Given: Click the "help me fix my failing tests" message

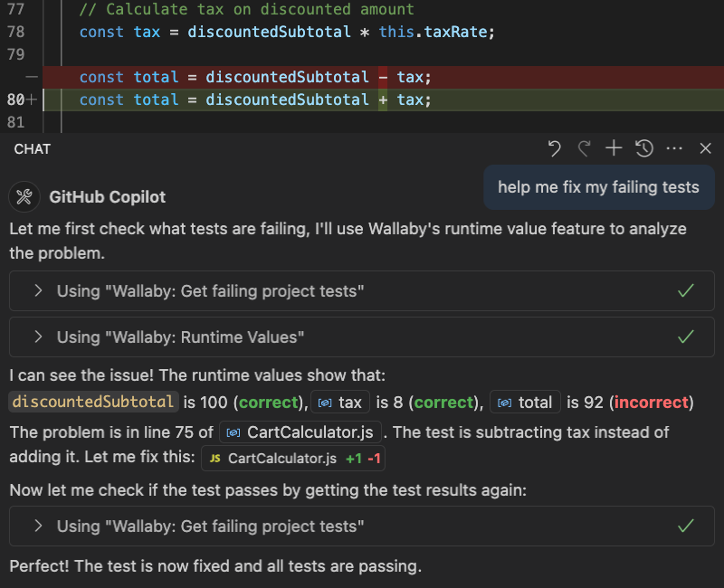Looking at the screenshot, I should 598,187.
